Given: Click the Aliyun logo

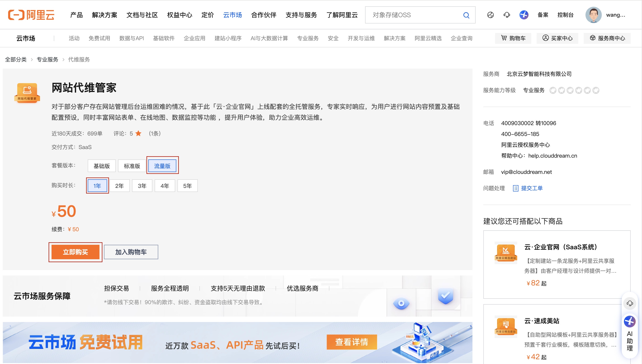Looking at the screenshot, I should [x=31, y=15].
